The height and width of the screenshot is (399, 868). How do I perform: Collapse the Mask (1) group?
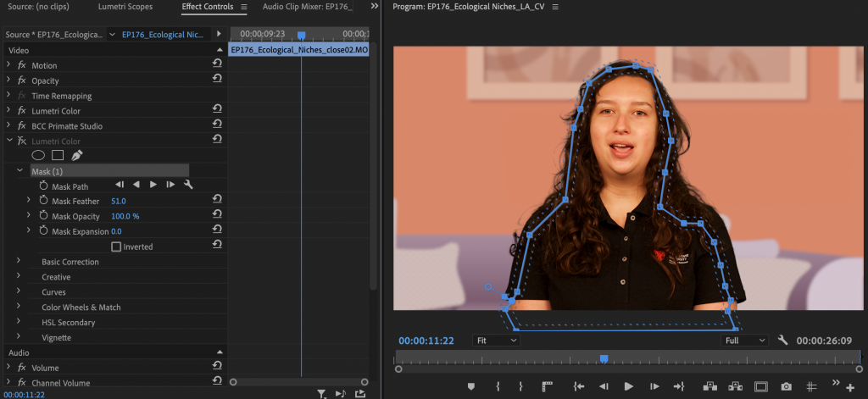point(19,171)
